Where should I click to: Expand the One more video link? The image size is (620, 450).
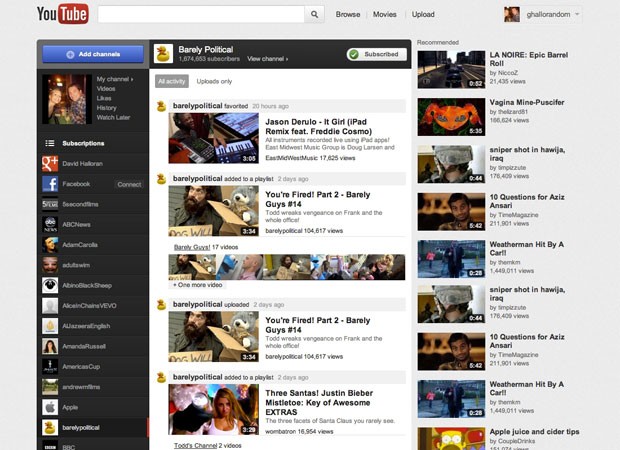197,285
